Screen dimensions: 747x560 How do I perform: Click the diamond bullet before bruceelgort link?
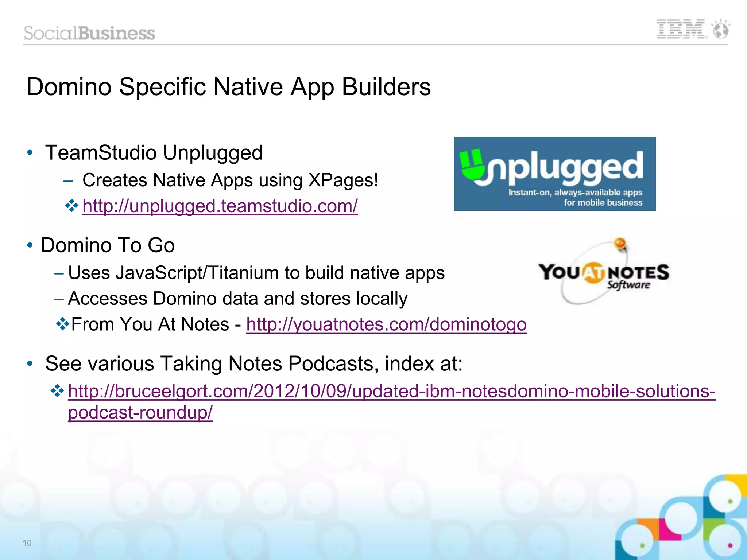click(57, 391)
